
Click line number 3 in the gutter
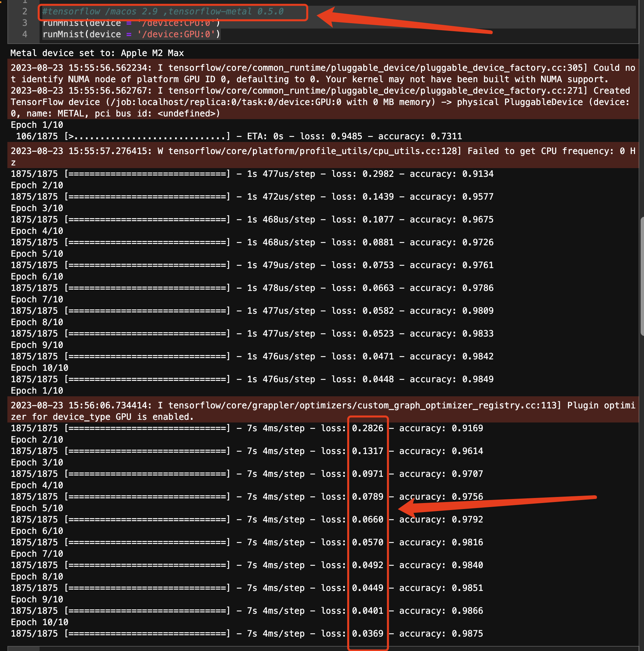click(24, 23)
